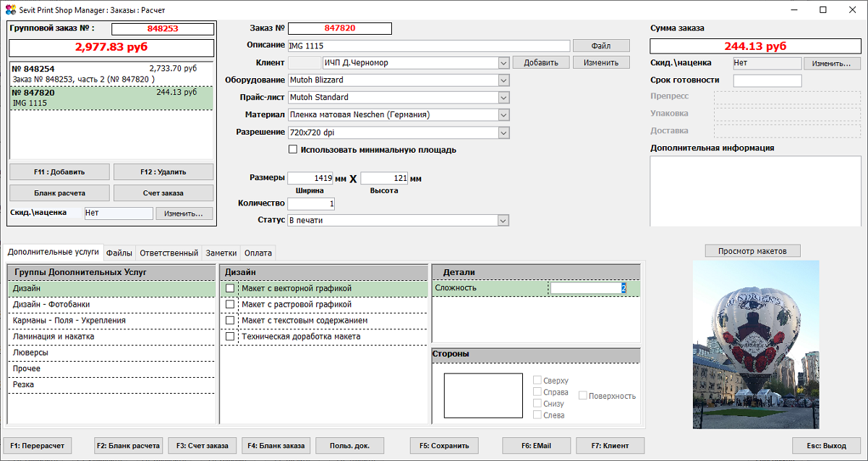The image size is (868, 461).
Task: Select 'Люверсы' service group
Action: 111,352
